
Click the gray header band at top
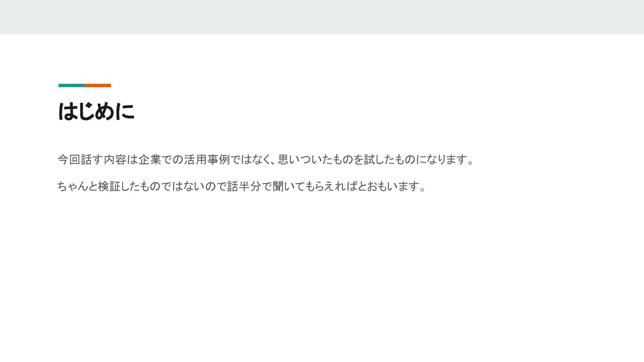tap(322, 17)
